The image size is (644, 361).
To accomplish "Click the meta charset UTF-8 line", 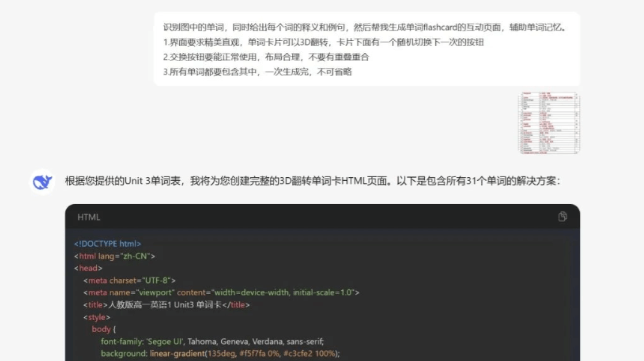I will (129, 281).
